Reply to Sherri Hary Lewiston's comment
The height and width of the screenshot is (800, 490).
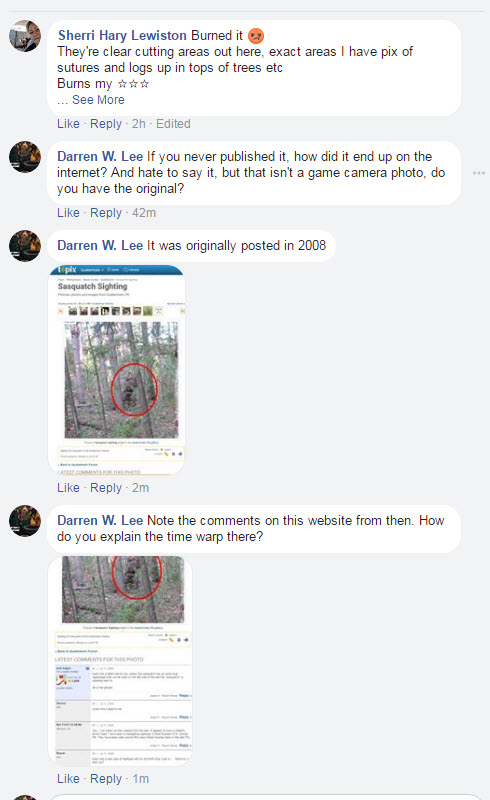(106, 124)
